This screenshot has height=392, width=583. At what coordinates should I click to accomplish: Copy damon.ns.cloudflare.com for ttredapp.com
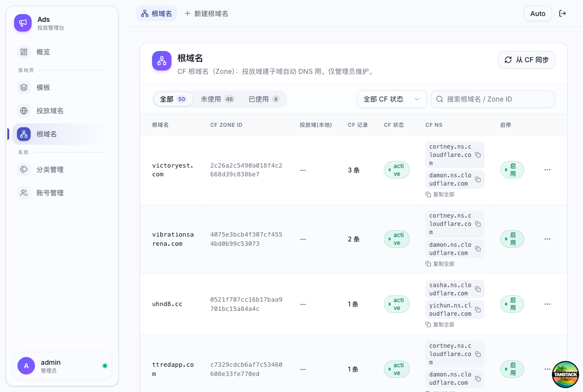(478, 378)
